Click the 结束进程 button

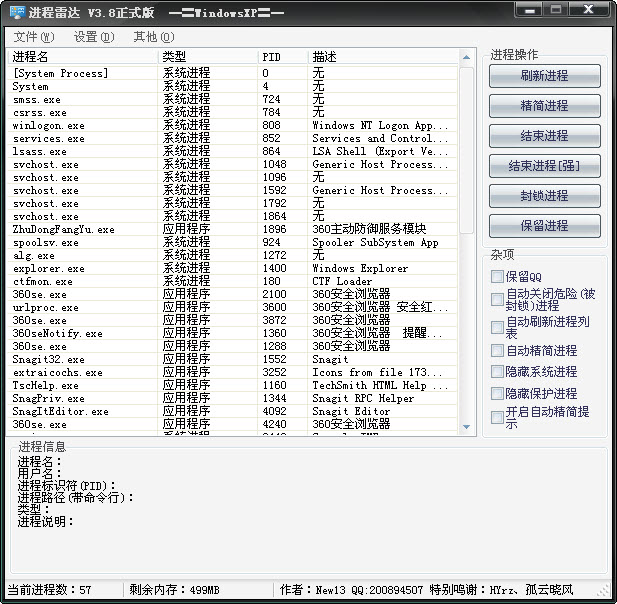pos(545,136)
